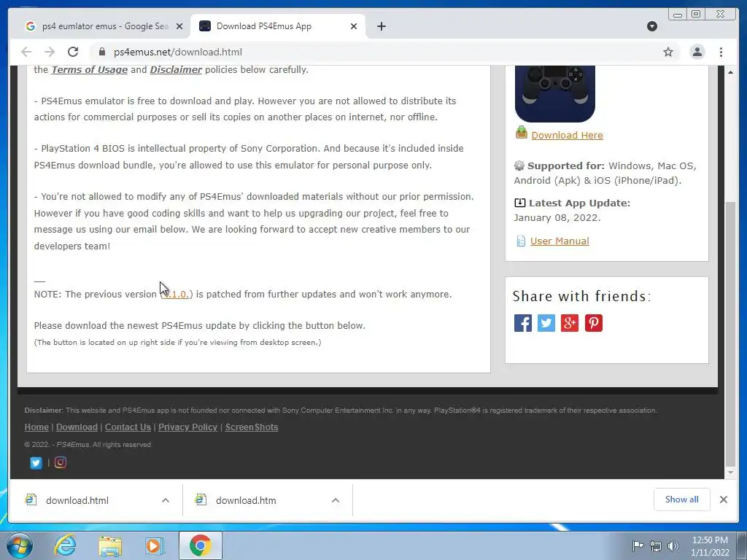Click Show all downloads
This screenshot has height=560, width=747.
pyautogui.click(x=682, y=499)
